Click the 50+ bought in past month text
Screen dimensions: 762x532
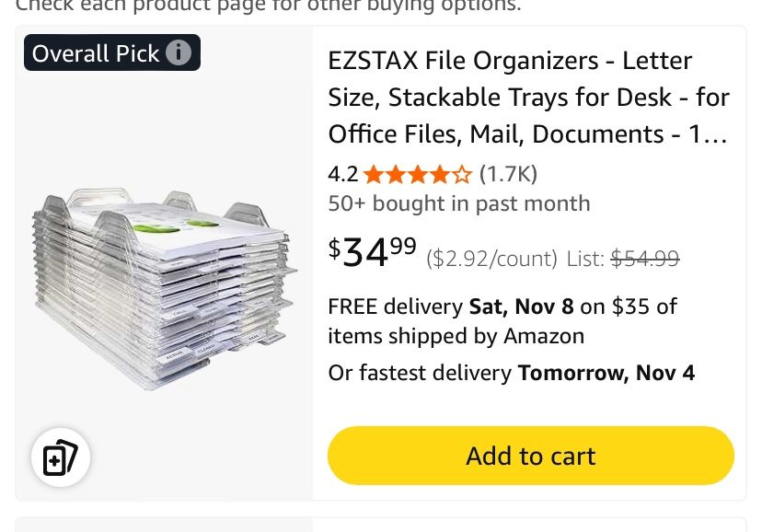[458, 203]
